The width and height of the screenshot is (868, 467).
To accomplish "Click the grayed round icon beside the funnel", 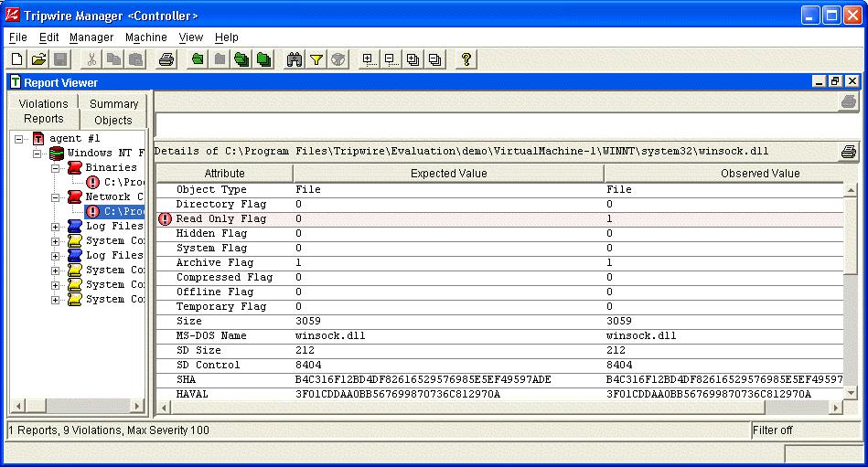I will 338,59.
